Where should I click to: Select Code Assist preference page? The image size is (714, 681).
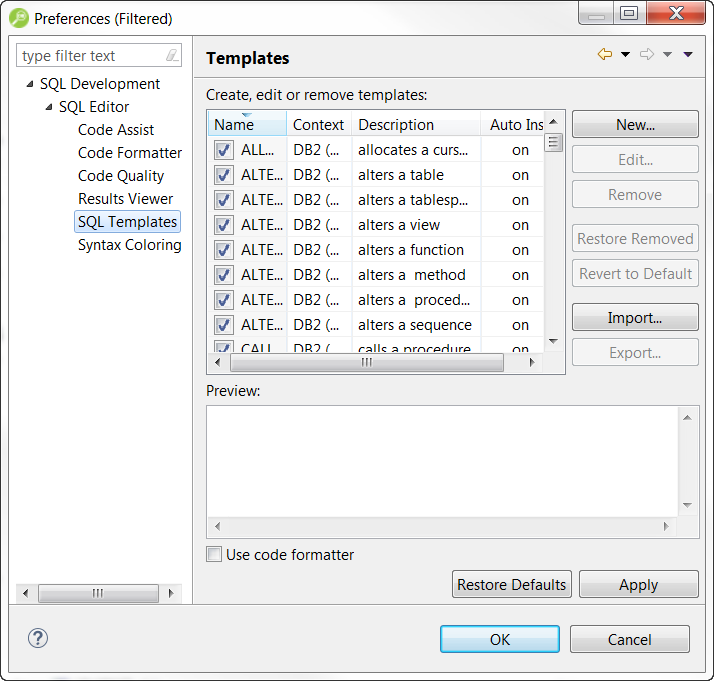(x=115, y=130)
